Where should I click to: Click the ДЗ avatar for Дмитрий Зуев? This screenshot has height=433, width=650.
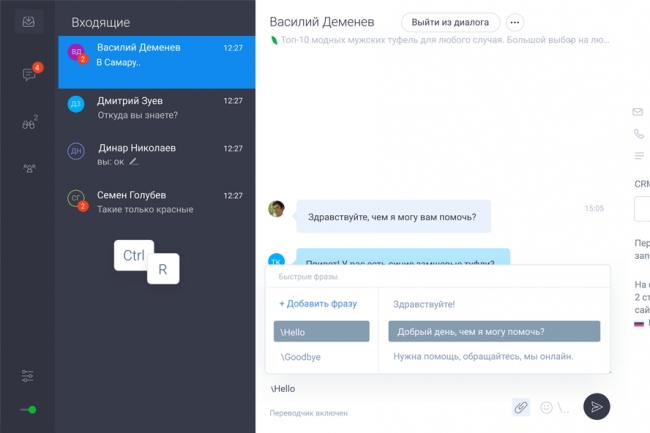point(76,104)
